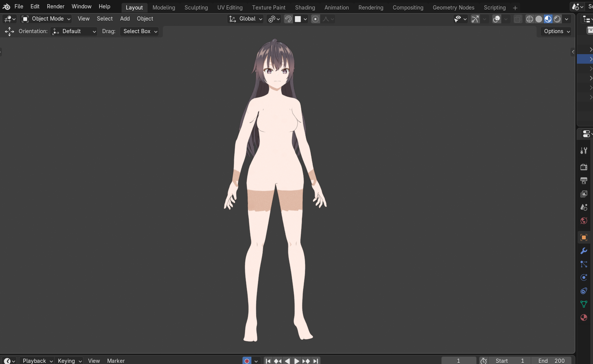Click the World properties globe icon
The height and width of the screenshot is (364, 593).
pos(583,221)
